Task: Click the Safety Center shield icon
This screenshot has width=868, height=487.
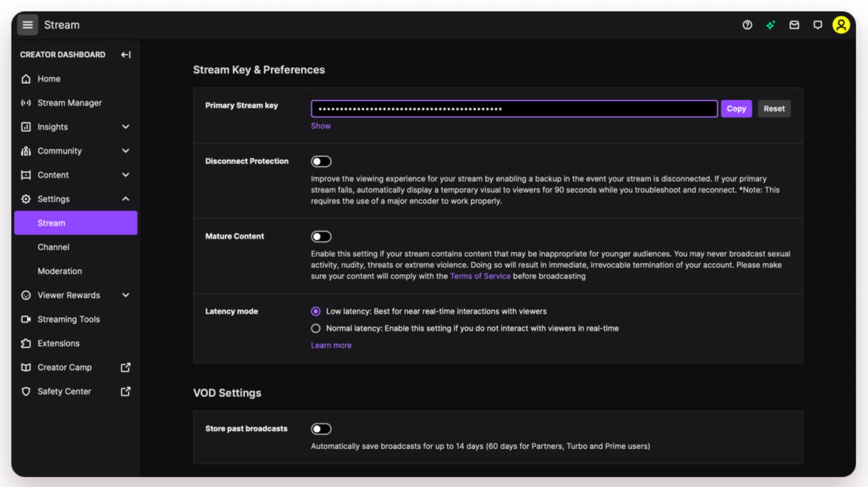Action: click(x=26, y=392)
